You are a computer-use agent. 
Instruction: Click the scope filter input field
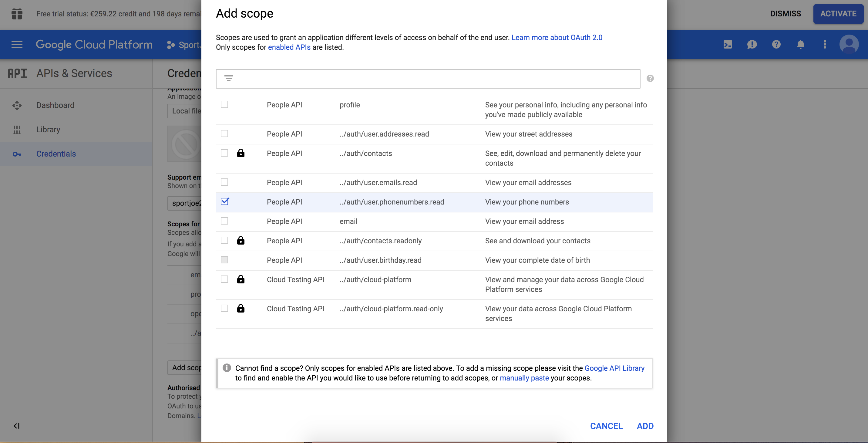click(x=428, y=79)
